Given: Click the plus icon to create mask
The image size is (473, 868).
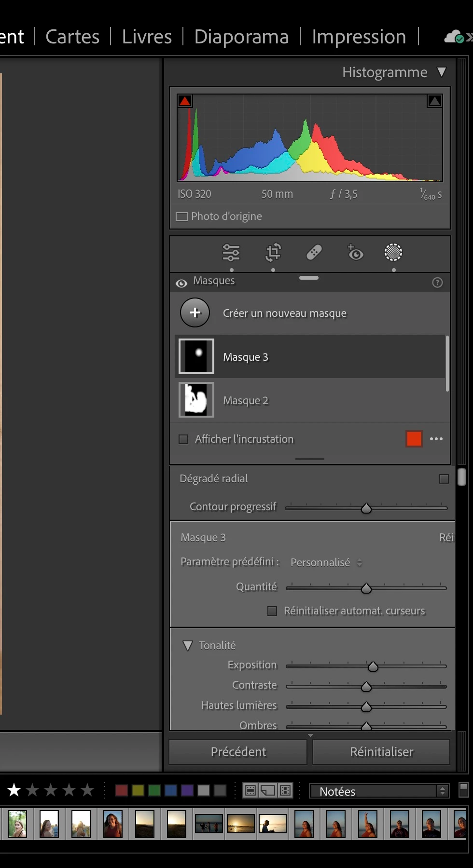Looking at the screenshot, I should (x=195, y=312).
